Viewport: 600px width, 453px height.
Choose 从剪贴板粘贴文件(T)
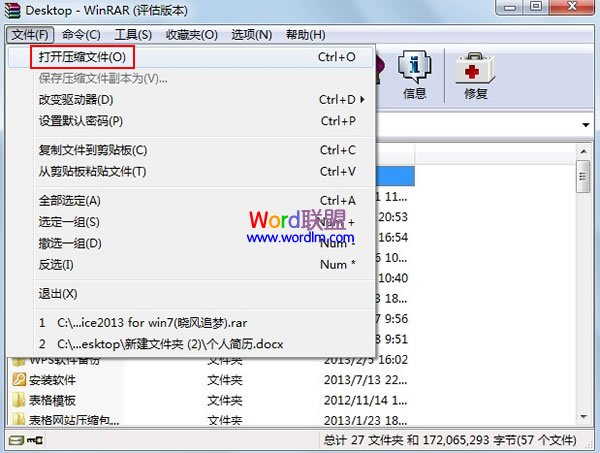click(190, 171)
